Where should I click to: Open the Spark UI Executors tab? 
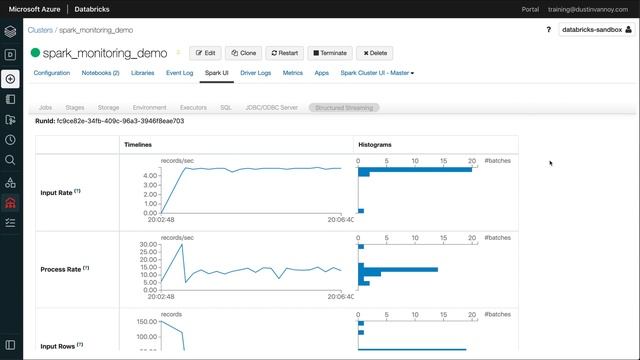click(193, 108)
